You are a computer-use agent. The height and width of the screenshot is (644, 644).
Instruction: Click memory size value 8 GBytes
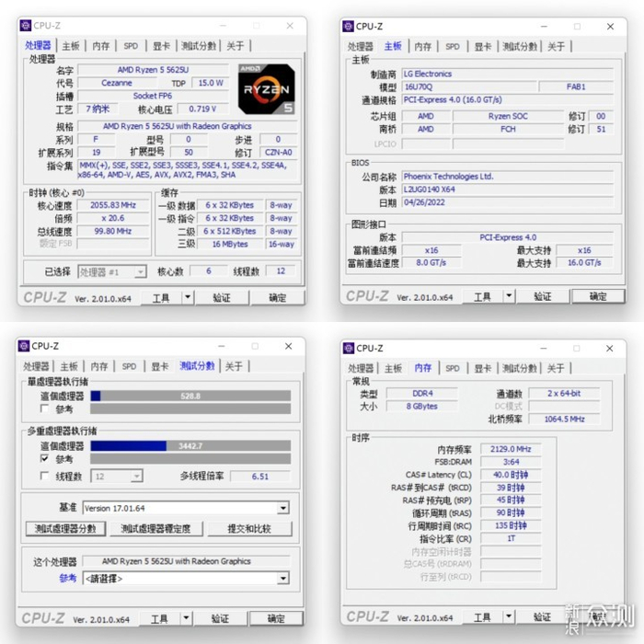pos(422,406)
